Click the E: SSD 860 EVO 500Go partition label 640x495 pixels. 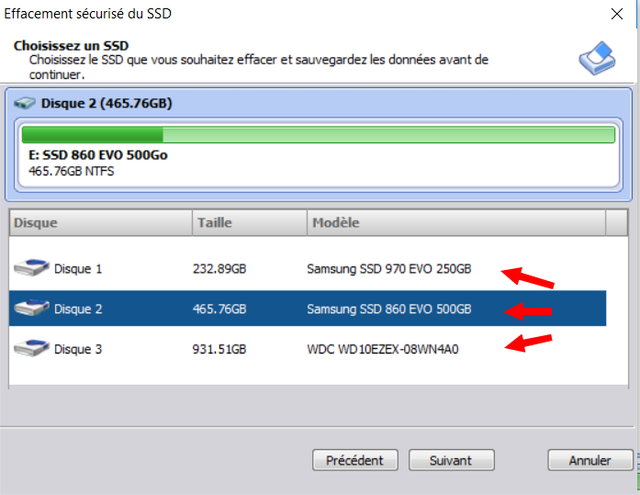pos(98,155)
